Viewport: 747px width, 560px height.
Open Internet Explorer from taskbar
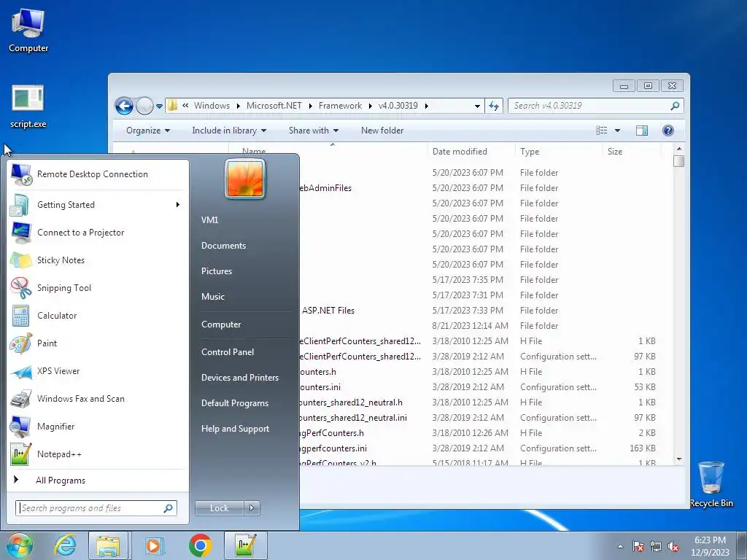click(65, 545)
